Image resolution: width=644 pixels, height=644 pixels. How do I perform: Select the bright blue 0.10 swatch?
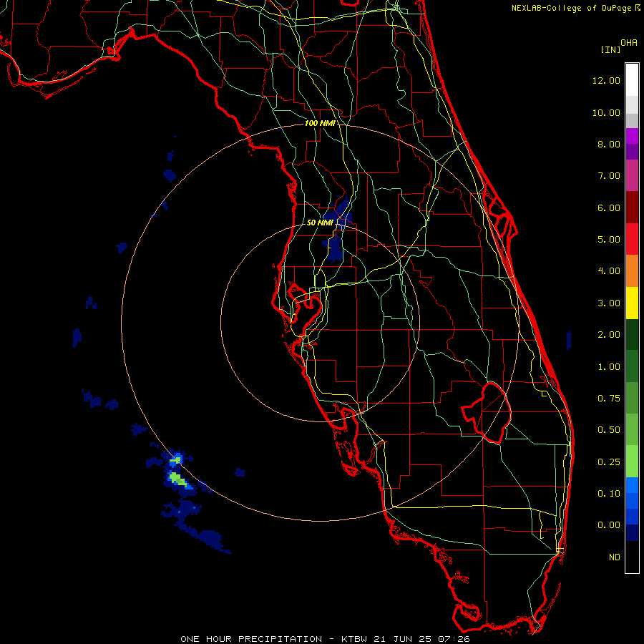click(632, 485)
